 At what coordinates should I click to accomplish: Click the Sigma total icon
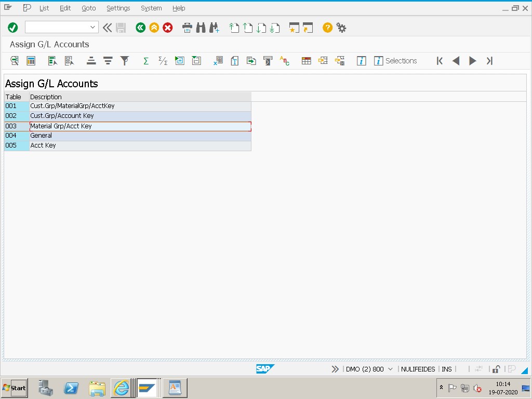146,61
